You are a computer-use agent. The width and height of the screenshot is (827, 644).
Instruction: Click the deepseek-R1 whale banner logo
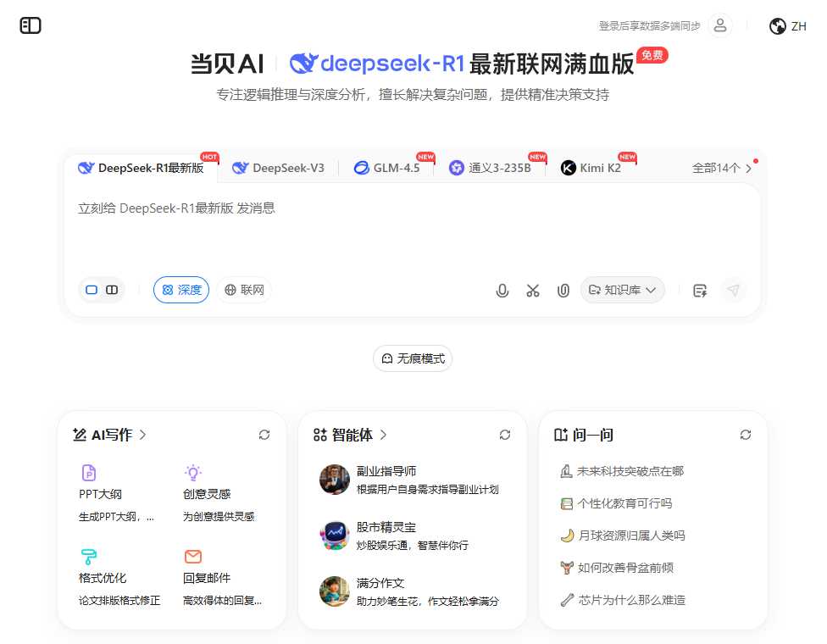click(x=376, y=64)
